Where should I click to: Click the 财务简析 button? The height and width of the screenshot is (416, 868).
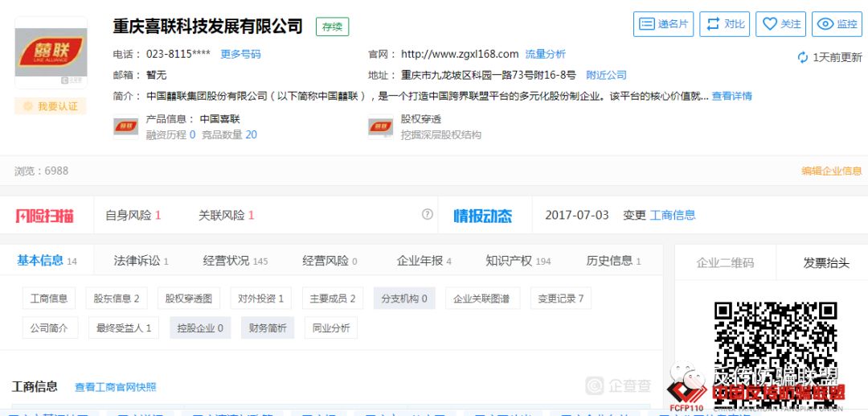coord(268,328)
